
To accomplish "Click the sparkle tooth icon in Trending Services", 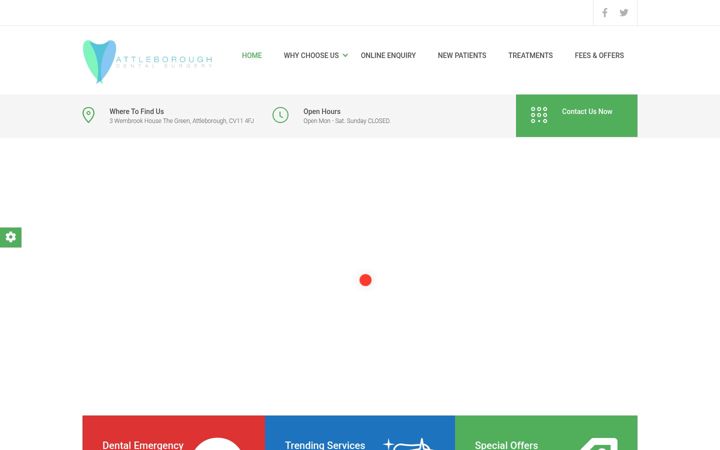I will [408, 444].
